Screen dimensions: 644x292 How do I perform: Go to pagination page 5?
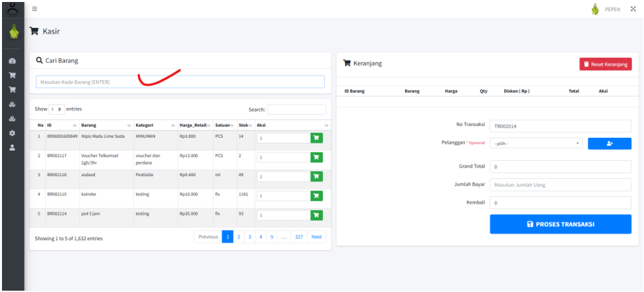pyautogui.click(x=272, y=236)
